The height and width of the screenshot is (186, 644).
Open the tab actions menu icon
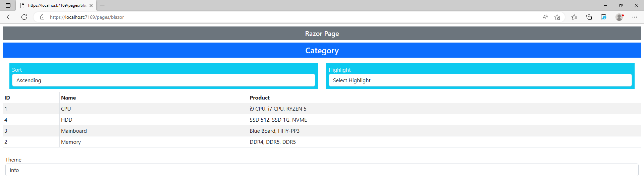click(x=8, y=5)
